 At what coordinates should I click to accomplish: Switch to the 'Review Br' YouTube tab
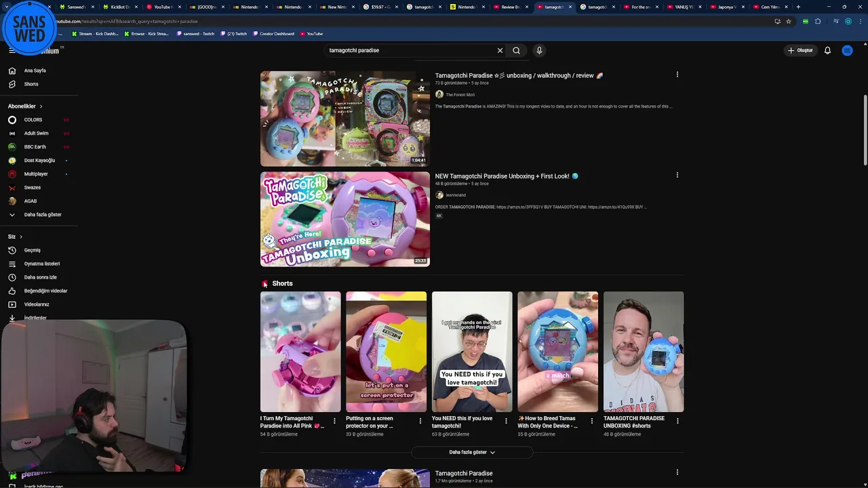pyautogui.click(x=512, y=7)
